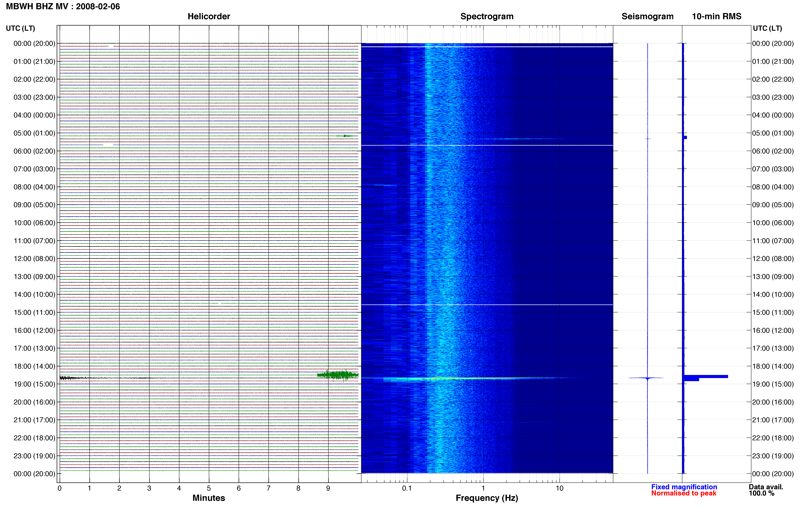Image resolution: width=812 pixels, height=508 pixels.
Task: Click the Data avail. label
Action: tap(766, 487)
